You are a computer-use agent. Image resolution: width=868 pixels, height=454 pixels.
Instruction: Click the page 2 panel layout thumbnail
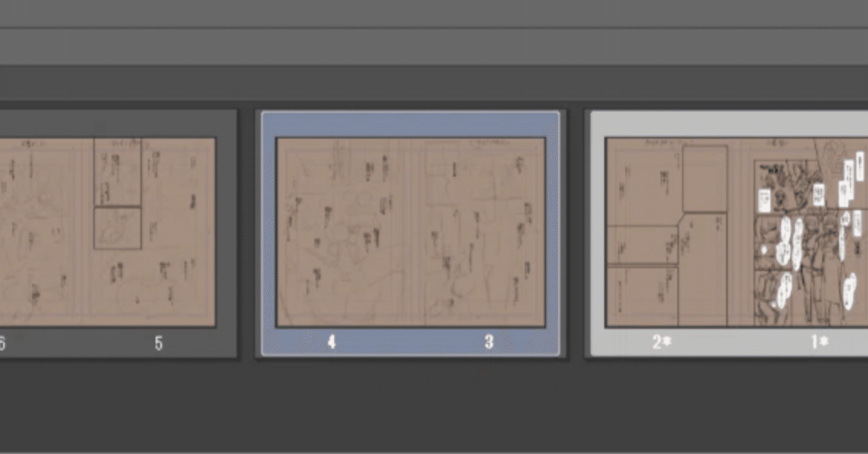pyautogui.click(x=673, y=232)
